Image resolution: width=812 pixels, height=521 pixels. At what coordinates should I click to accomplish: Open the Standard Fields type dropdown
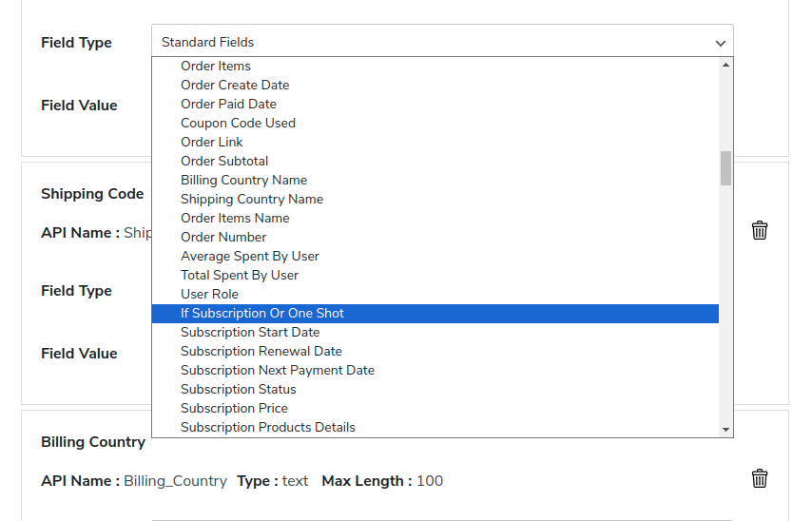(x=442, y=42)
